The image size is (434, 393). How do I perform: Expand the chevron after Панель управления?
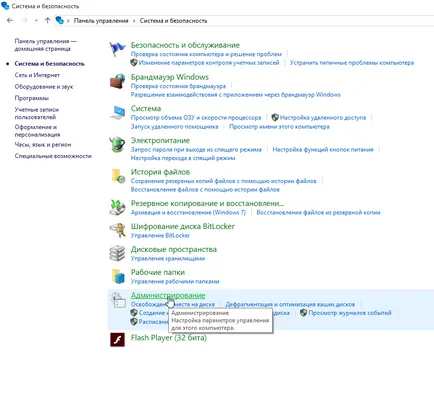click(x=134, y=21)
